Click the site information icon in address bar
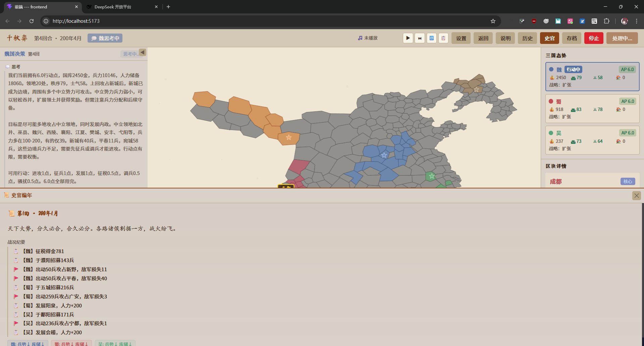This screenshot has height=346, width=644. pos(46,21)
